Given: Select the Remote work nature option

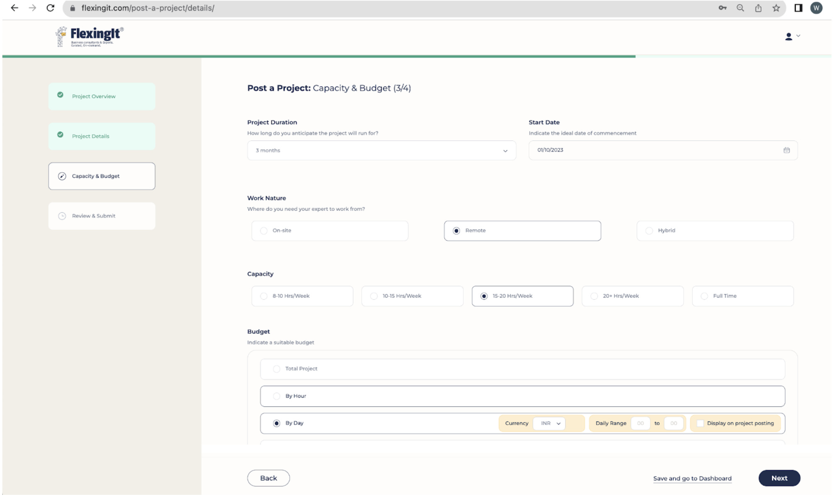Looking at the screenshot, I should 457,230.
